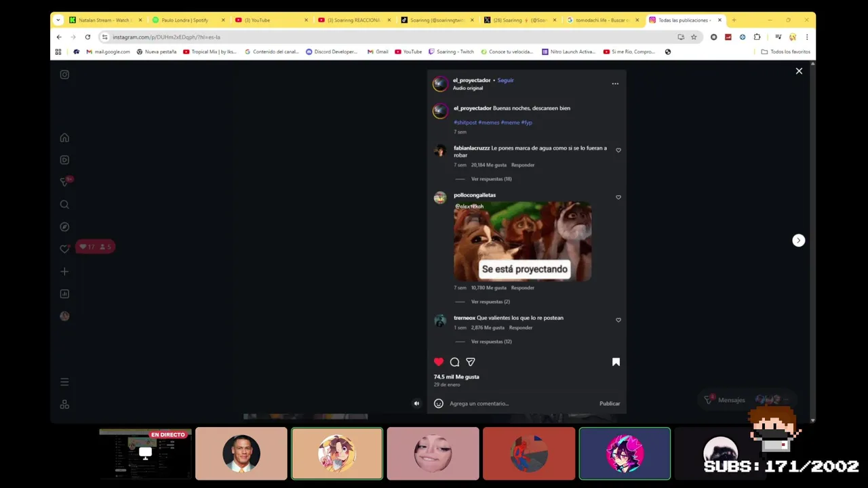Click Publicar to post comment

610,403
